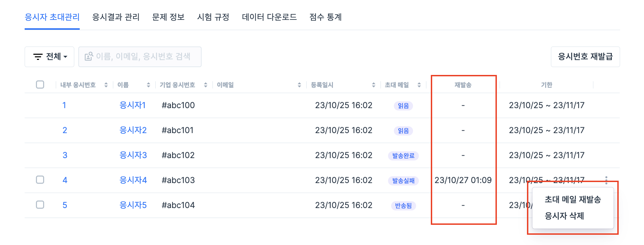The height and width of the screenshot is (245, 644).
Task: Sort by 기업 응시번호 column arrows
Action: coord(206,85)
